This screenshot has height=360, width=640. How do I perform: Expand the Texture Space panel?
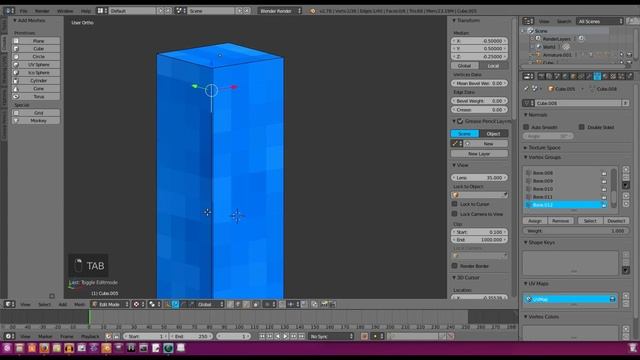(x=542, y=148)
